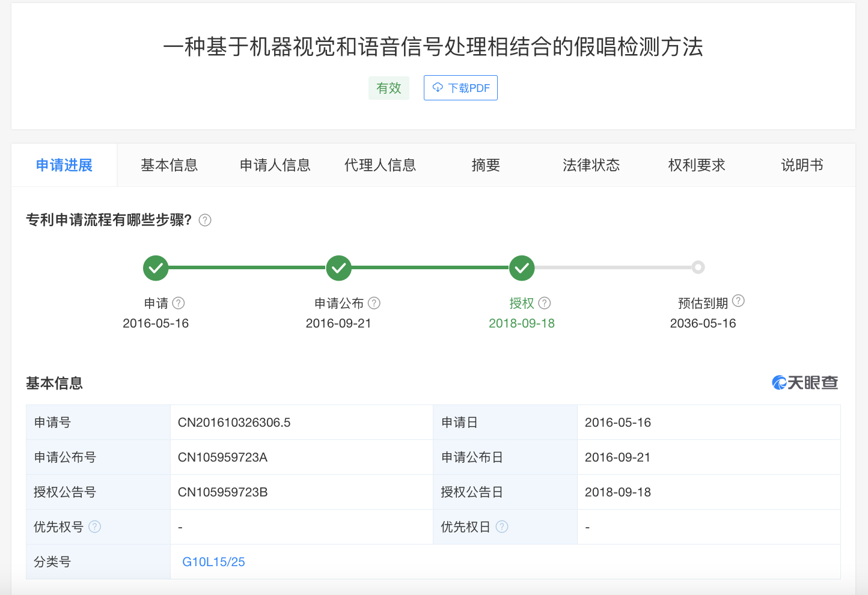Switch to the 基本信息 tab

click(x=169, y=165)
